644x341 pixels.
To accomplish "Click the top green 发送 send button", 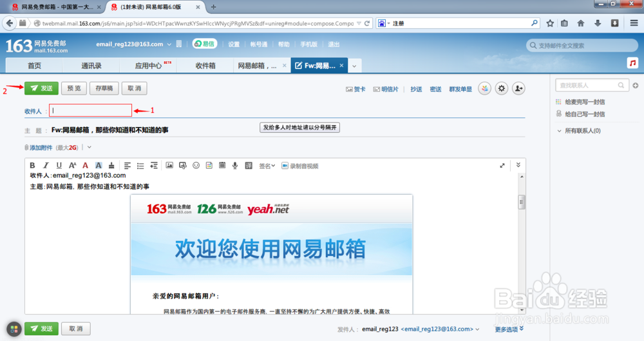I will coord(41,88).
